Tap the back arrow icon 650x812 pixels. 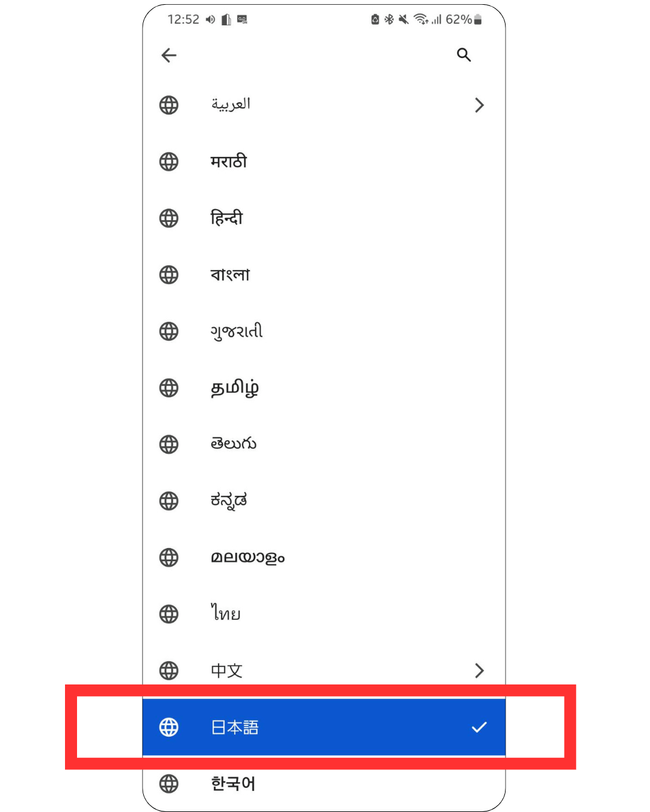(x=169, y=55)
